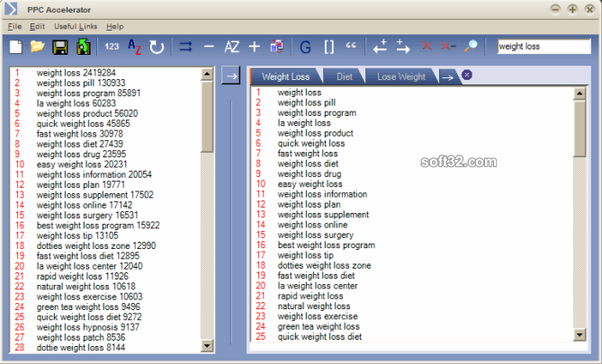Select 'weight loss pill 130933' row

81,83
